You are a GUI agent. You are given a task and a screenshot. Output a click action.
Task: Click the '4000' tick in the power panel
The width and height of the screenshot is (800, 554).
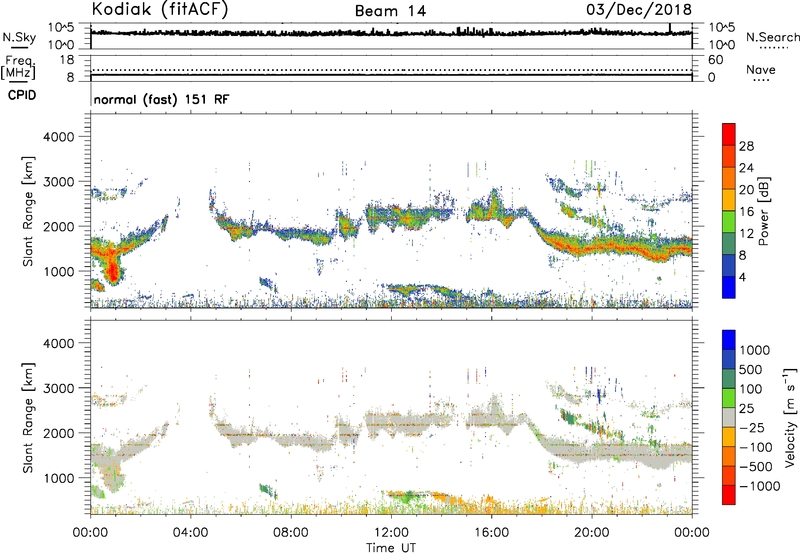point(58,137)
